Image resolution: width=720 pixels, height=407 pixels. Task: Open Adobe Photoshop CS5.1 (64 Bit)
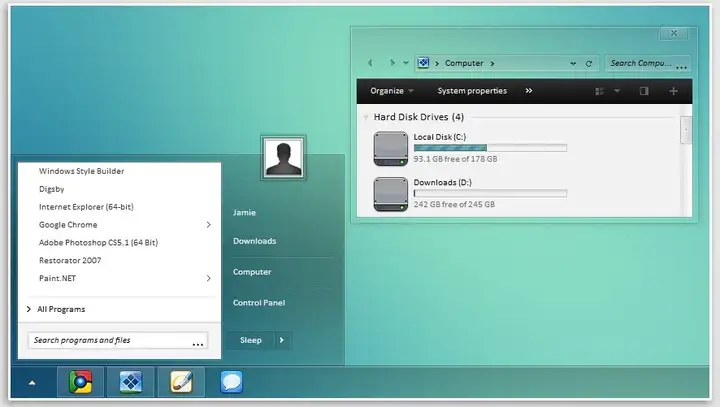(98, 243)
